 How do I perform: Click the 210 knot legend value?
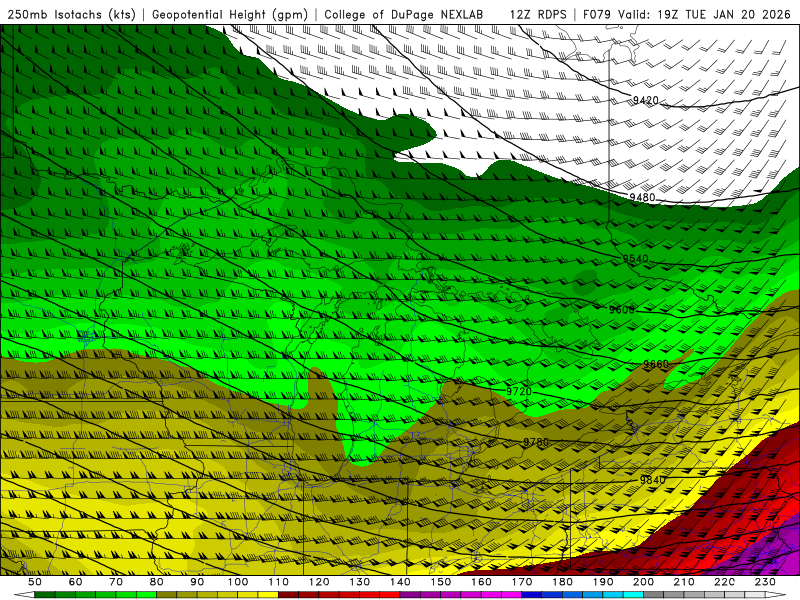pyautogui.click(x=684, y=582)
